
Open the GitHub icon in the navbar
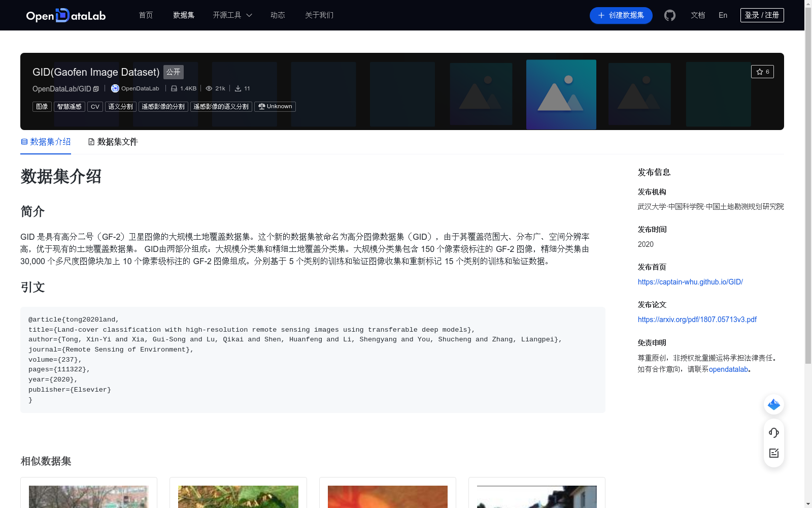point(669,15)
